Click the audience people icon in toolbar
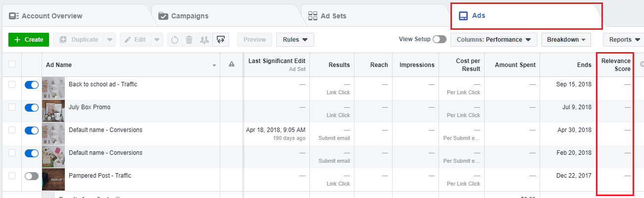 (203, 40)
